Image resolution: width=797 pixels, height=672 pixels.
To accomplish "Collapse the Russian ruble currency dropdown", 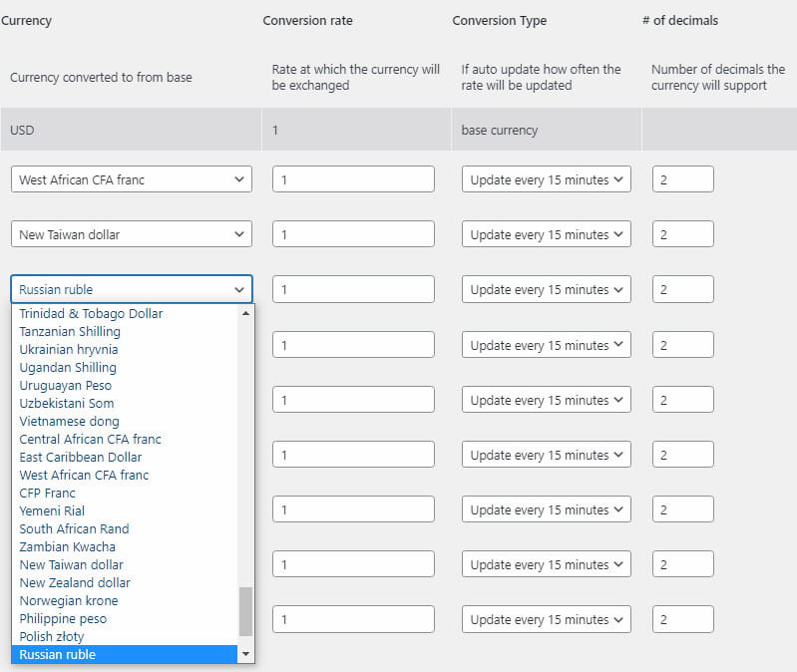I will 131,289.
